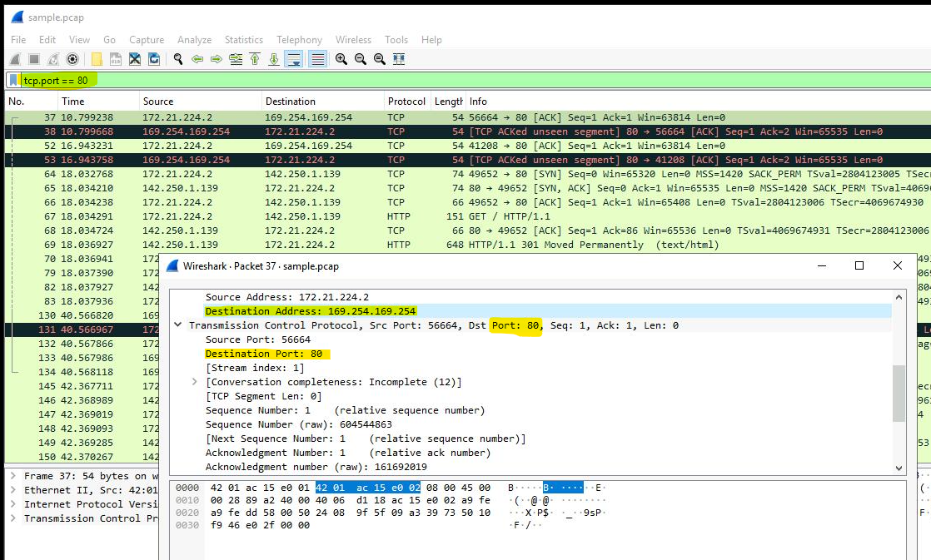931x560 pixels.
Task: Click the Find Packet magnifier icon
Action: click(x=177, y=59)
